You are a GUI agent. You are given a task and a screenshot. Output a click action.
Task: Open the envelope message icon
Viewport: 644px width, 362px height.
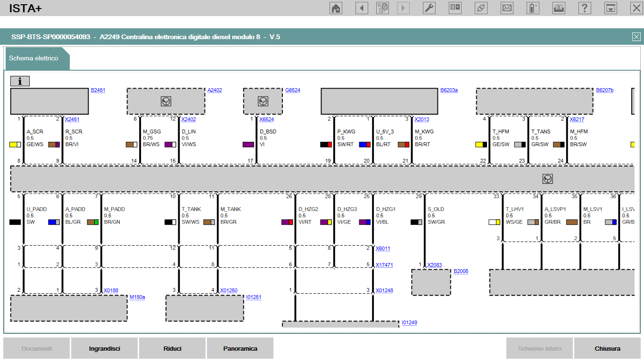click(507, 8)
